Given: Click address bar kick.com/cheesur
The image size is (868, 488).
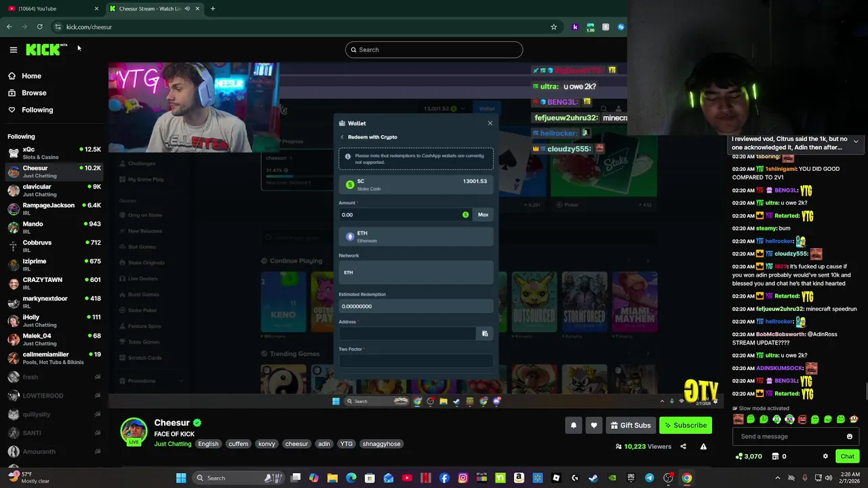Looking at the screenshot, I should (298, 27).
